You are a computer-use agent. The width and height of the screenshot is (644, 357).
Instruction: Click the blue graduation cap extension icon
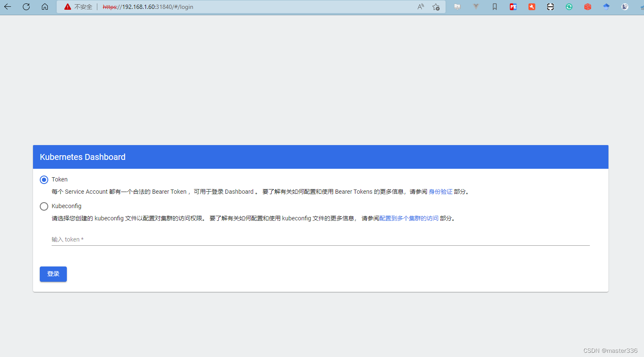(x=606, y=7)
